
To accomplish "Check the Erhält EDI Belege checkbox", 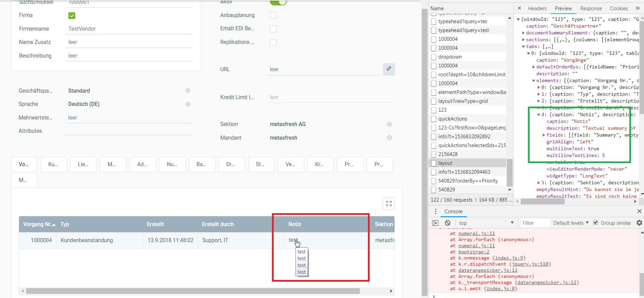I will point(273,29).
